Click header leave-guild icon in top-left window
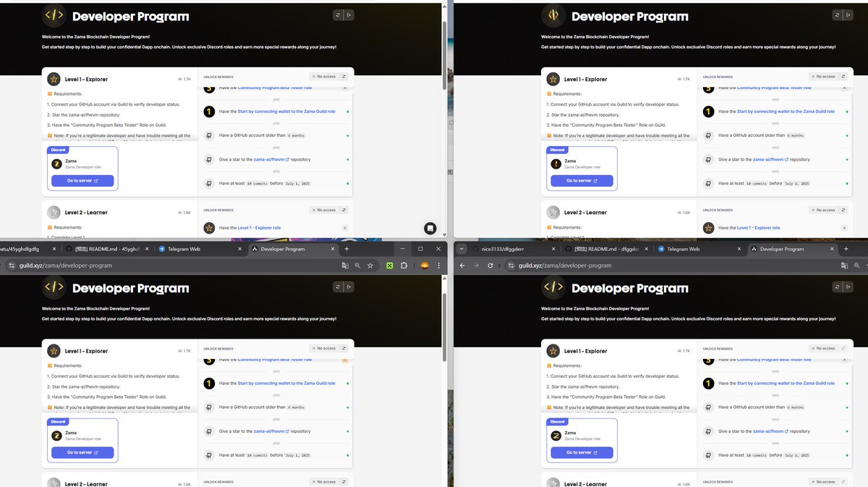This screenshot has width=868, height=487. point(349,14)
